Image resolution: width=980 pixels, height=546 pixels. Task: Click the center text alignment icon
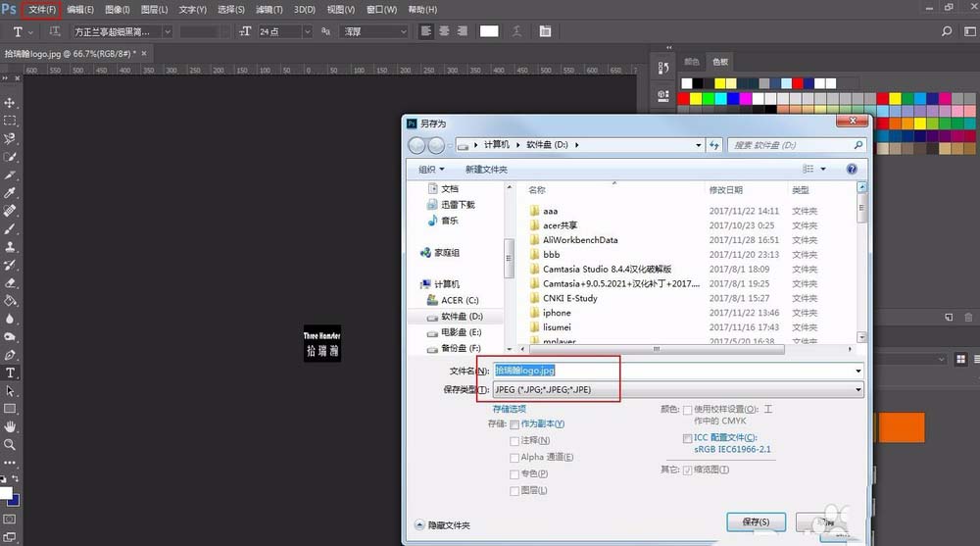point(444,31)
